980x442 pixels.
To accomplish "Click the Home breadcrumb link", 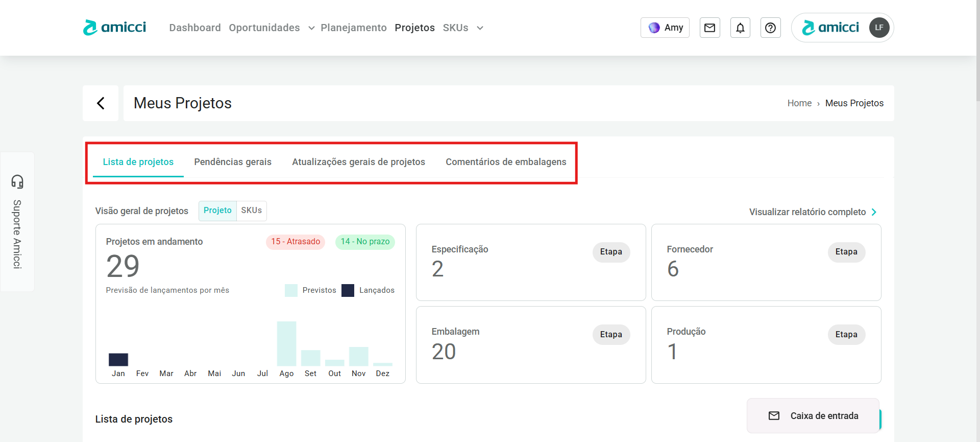I will 799,103.
